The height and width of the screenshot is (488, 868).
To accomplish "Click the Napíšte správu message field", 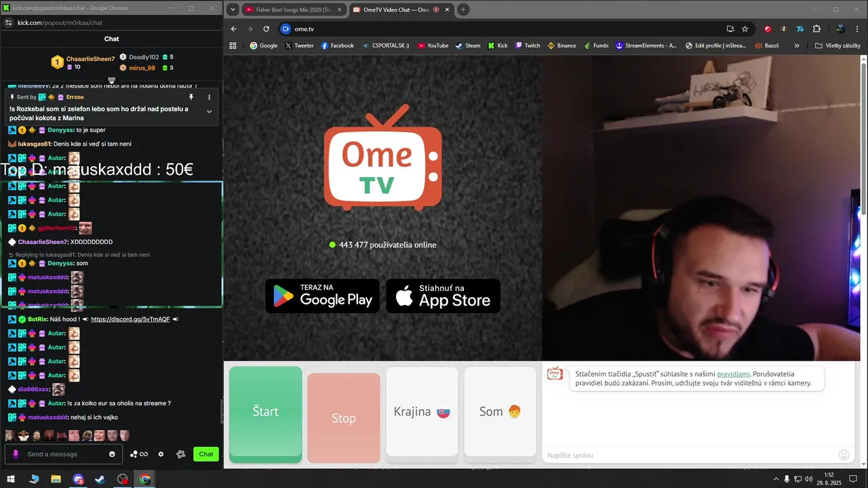I will pyautogui.click(x=690, y=455).
